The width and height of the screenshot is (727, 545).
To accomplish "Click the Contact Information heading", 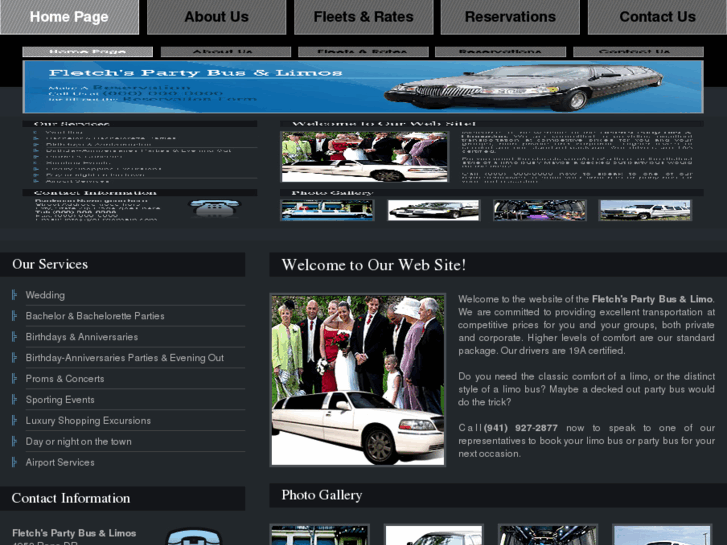I will pos(71,498).
